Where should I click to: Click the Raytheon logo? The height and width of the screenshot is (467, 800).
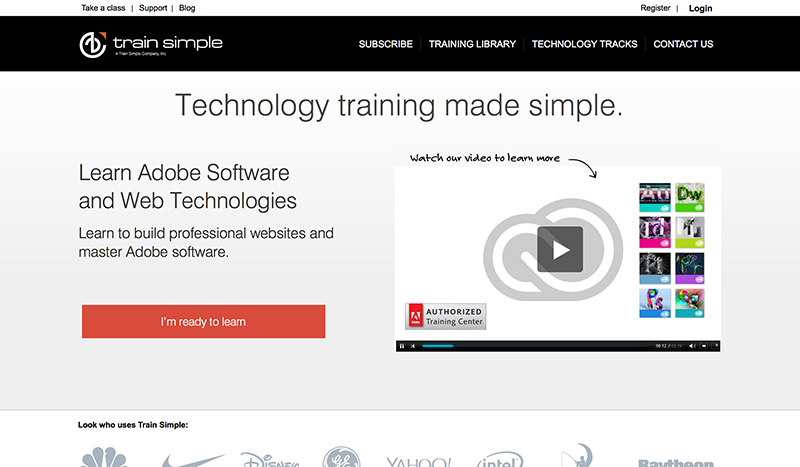pos(676,462)
